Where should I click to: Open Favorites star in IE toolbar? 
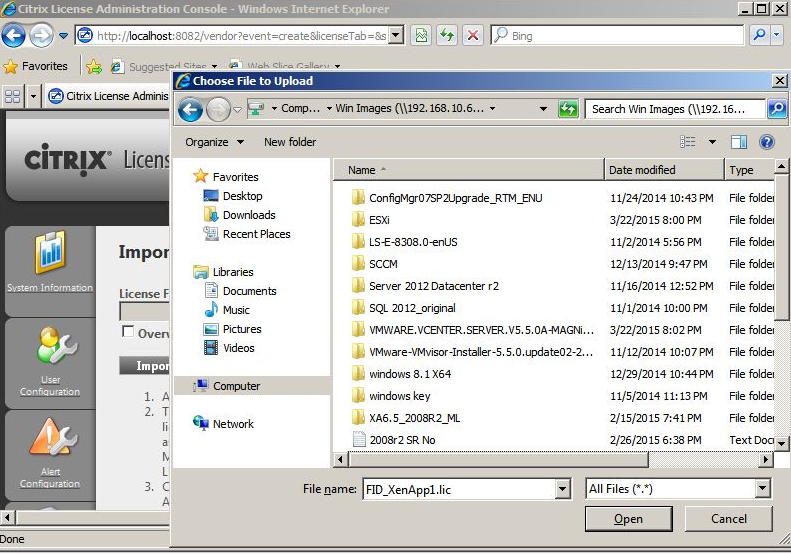(x=10, y=66)
